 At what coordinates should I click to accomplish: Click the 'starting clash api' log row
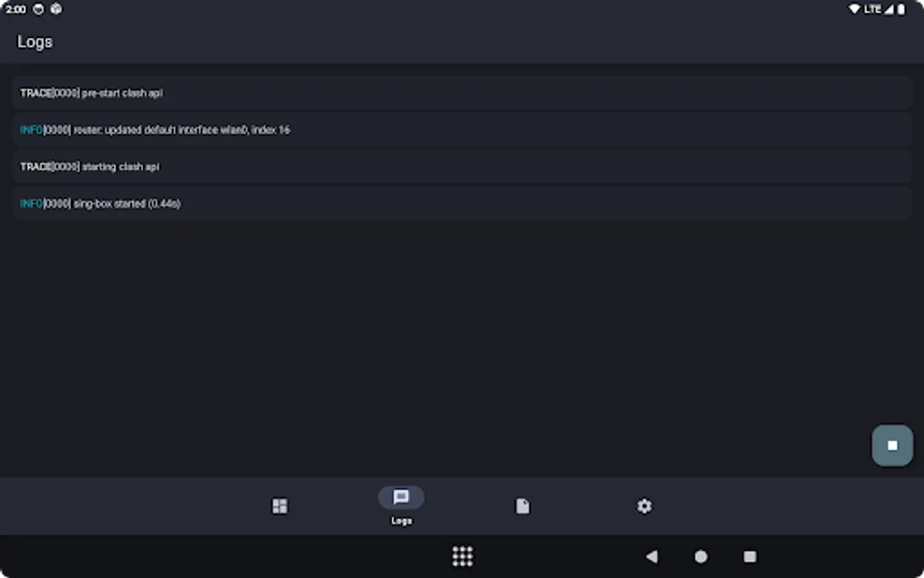[462, 166]
